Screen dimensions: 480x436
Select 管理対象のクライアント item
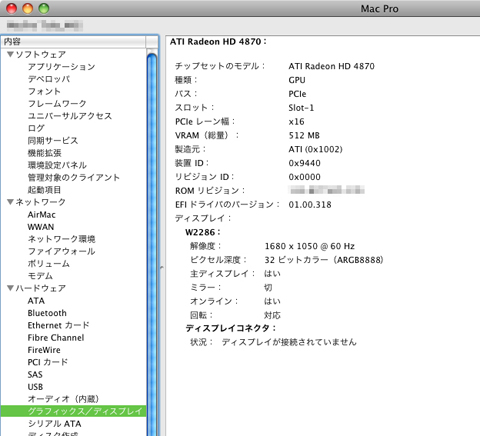tap(74, 177)
